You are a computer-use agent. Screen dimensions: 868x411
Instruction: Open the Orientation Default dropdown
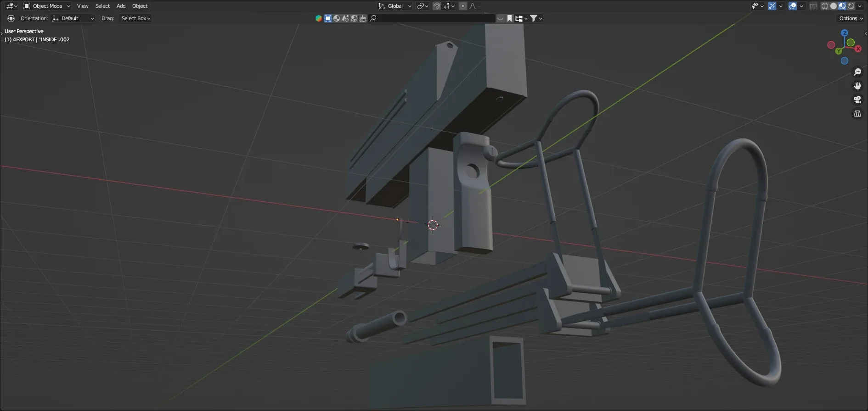pyautogui.click(x=73, y=18)
